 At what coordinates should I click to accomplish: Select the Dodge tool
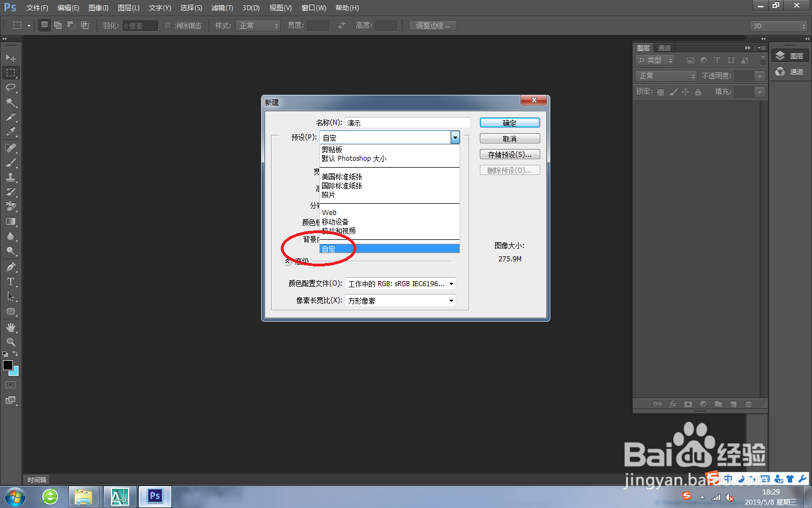[11, 251]
